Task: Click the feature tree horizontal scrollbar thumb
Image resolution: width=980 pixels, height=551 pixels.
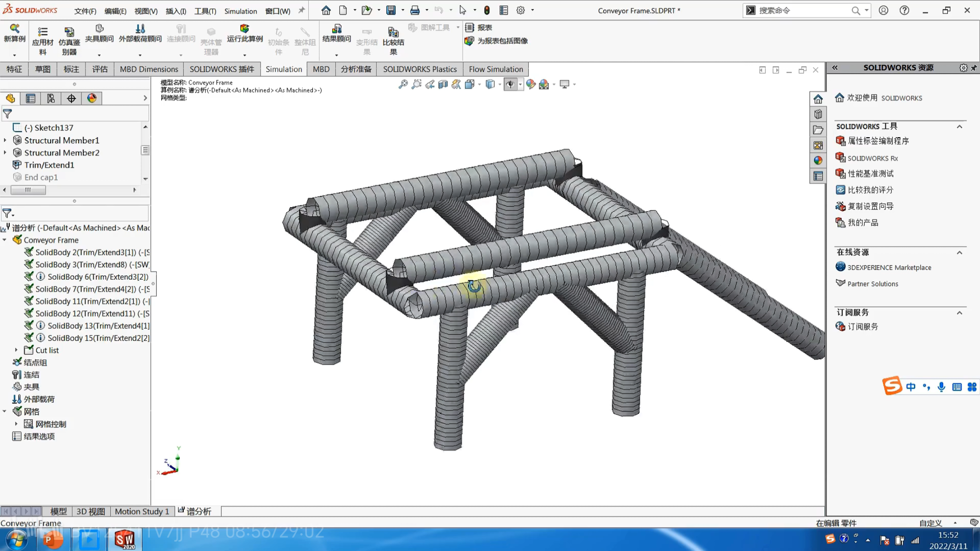Action: (28, 190)
